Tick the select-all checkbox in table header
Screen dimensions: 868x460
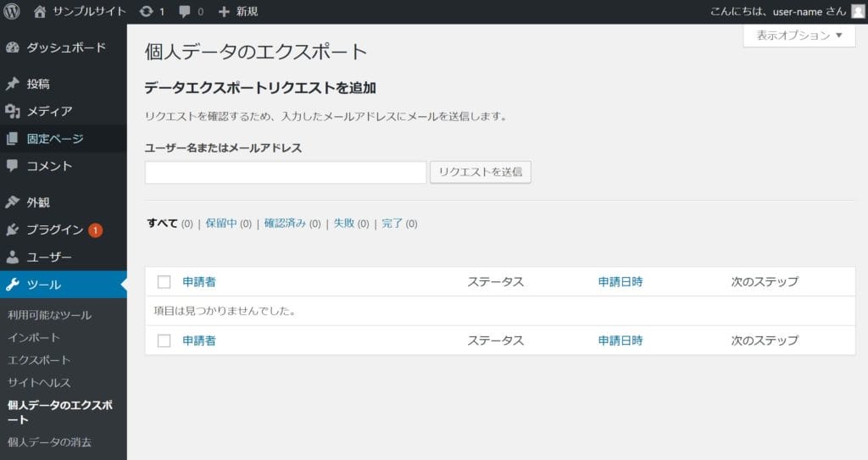[164, 282]
